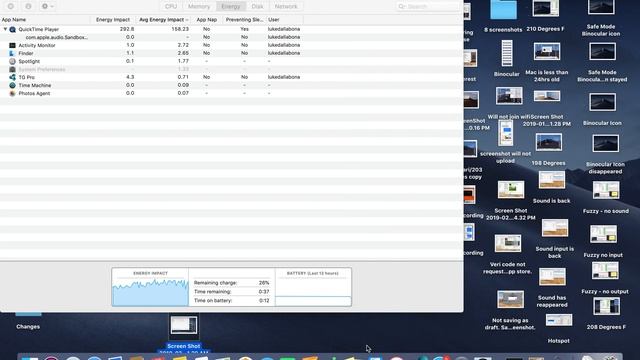640x360 pixels.
Task: Sort by Energy Impact column header
Action: (x=113, y=20)
